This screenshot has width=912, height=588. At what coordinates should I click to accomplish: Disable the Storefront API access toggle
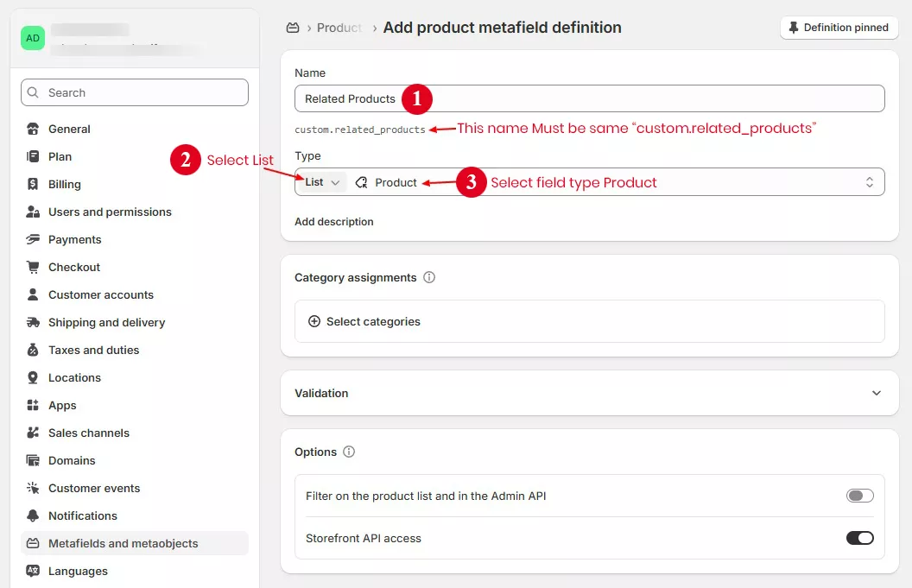pos(859,538)
